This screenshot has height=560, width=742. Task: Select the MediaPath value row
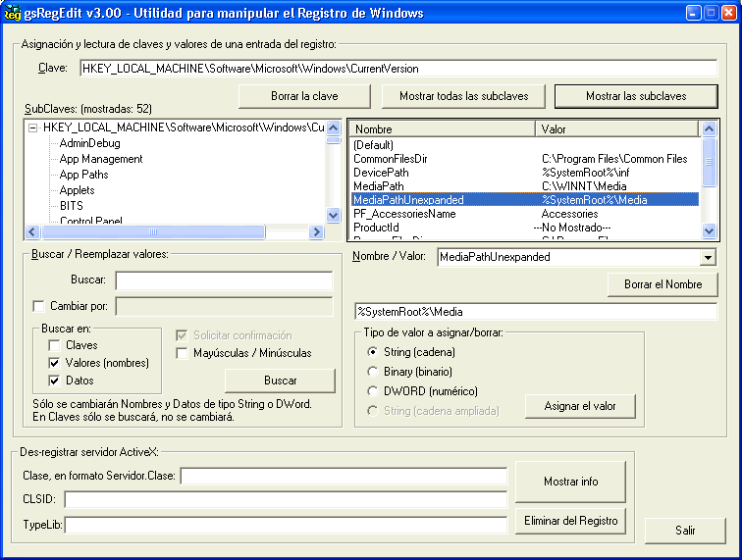coord(524,186)
